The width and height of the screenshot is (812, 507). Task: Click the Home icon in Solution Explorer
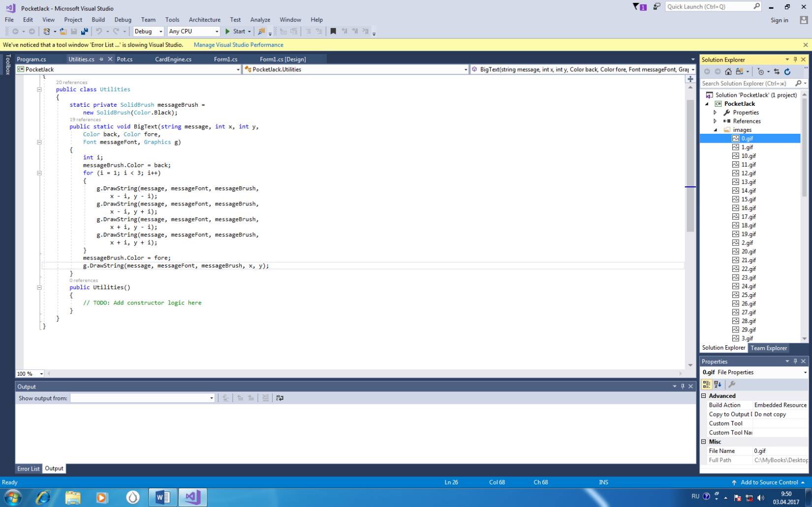tap(728, 72)
